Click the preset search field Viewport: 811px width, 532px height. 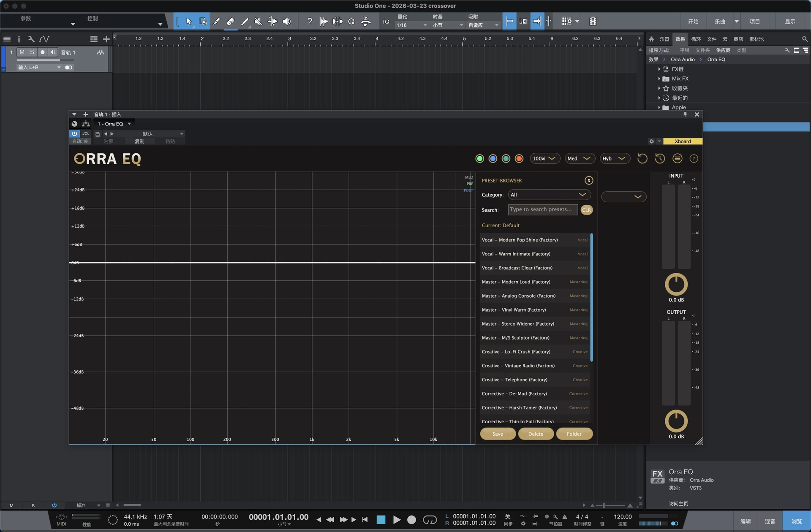pos(543,210)
